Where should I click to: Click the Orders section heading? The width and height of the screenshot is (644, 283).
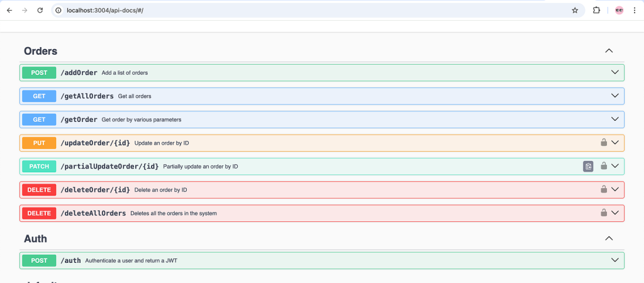point(41,51)
